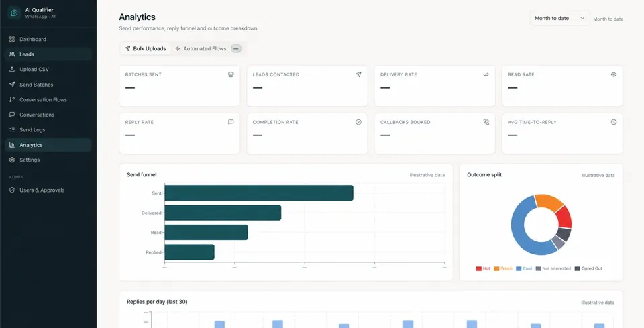
Task: Click the Send Batches paper plane icon
Action: point(12,85)
